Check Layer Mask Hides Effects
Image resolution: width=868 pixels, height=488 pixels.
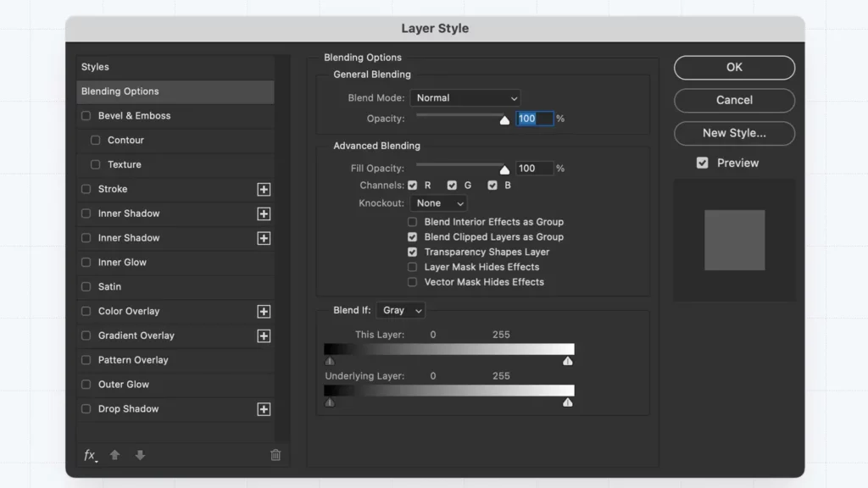click(x=413, y=267)
